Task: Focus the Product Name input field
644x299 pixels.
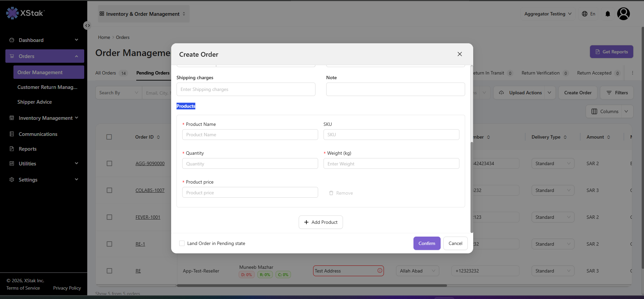Action: [x=250, y=135]
